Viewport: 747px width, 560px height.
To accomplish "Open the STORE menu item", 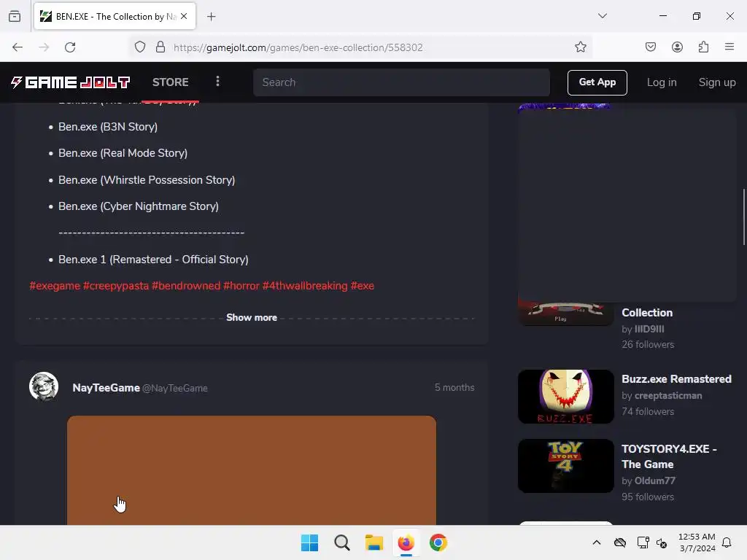I will tap(171, 82).
